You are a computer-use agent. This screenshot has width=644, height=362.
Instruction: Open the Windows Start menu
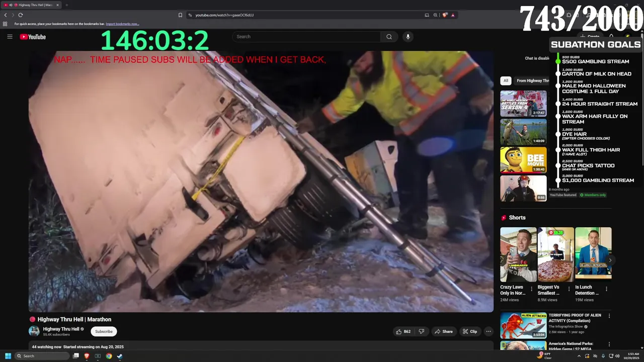(8, 356)
